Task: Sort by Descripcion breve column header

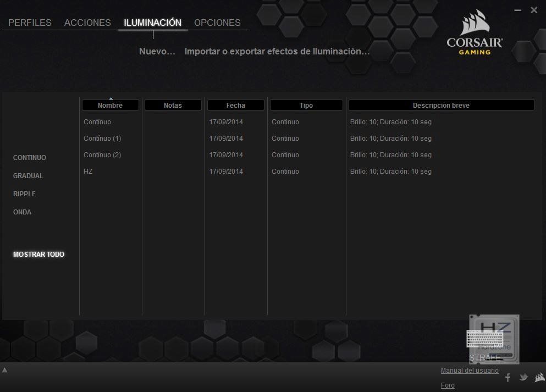Action: (x=441, y=105)
